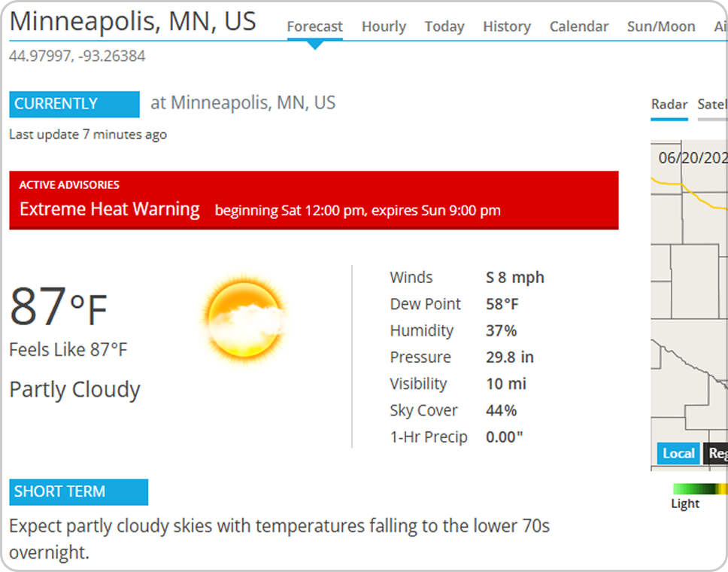Click the green radar intensity legend bar
The image size is (728, 572).
[x=700, y=488]
